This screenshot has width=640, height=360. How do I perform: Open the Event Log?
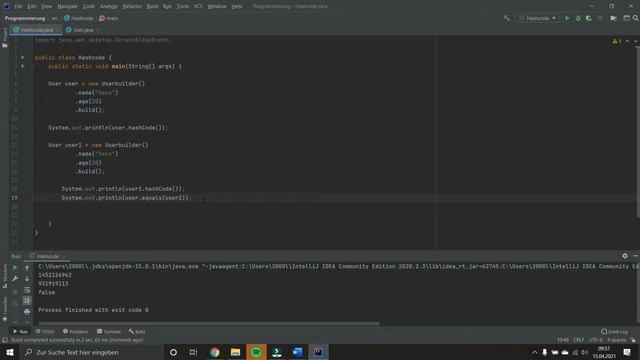[x=615, y=331]
